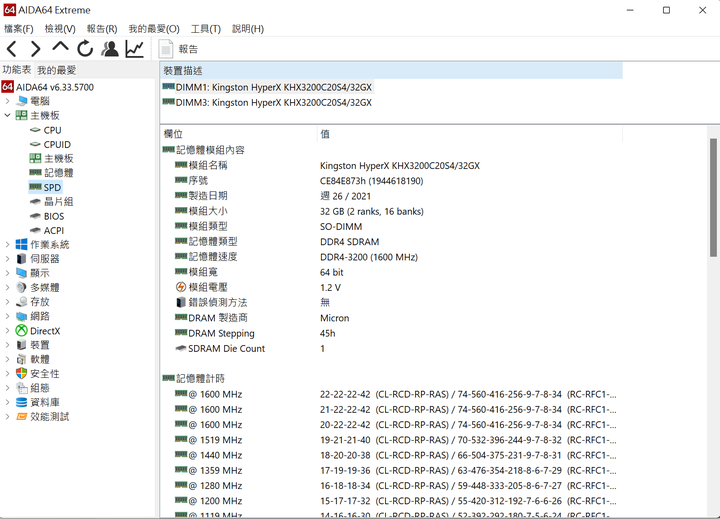Click the 效能測試 benchmark icon entry
The height and width of the screenshot is (519, 720).
pos(22,417)
